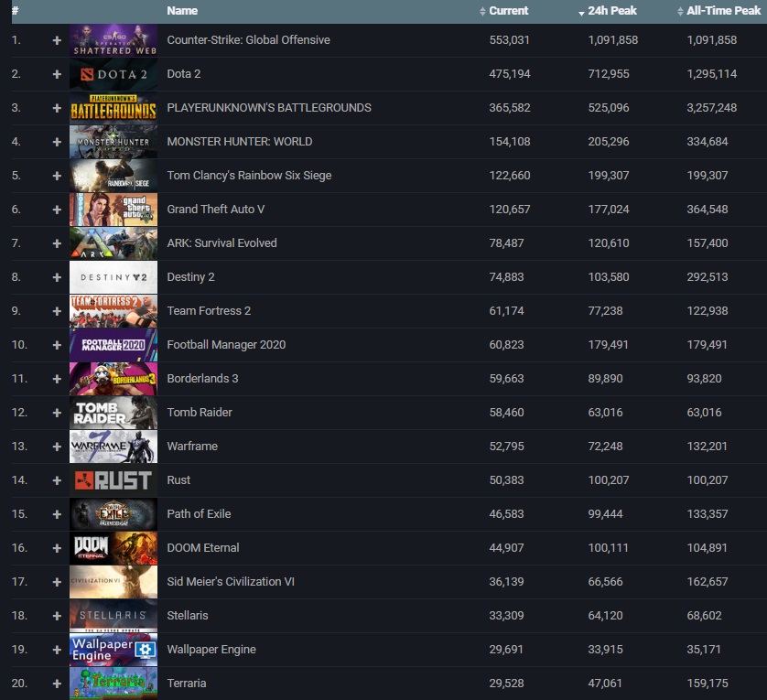The image size is (767, 700).
Task: Select the Dota 2 logo thumbnail icon
Action: (x=113, y=73)
